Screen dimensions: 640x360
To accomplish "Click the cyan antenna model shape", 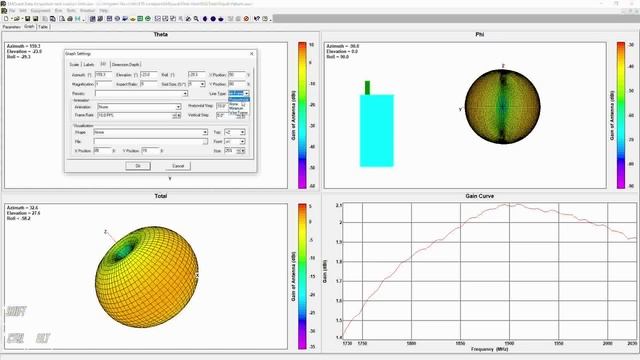I will click(x=376, y=131).
